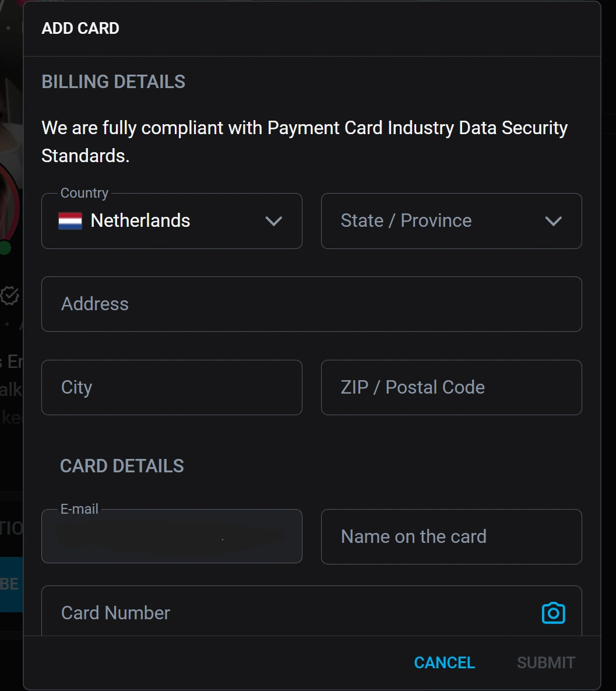
Task: Select the Netherlands country text
Action: 140,221
